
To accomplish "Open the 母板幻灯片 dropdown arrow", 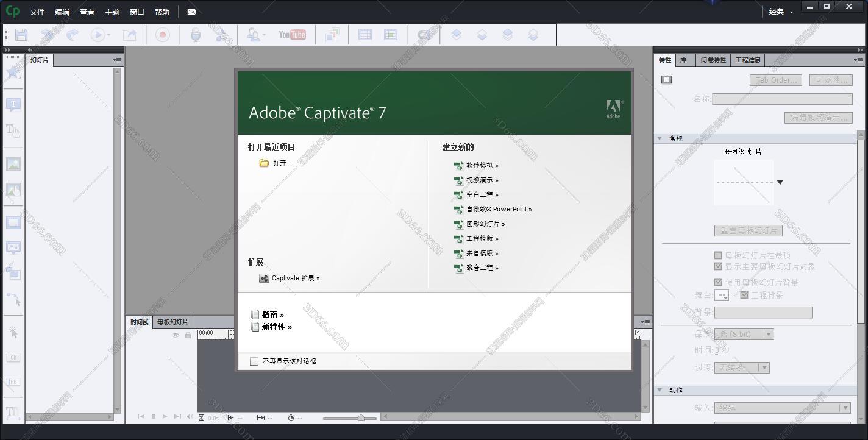I will click(x=780, y=182).
